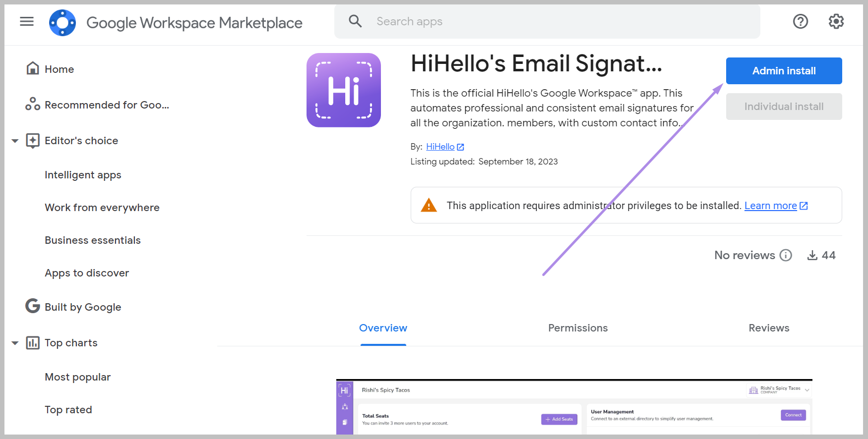This screenshot has height=439, width=868.
Task: Switch to the Overview tab
Action: (x=383, y=328)
